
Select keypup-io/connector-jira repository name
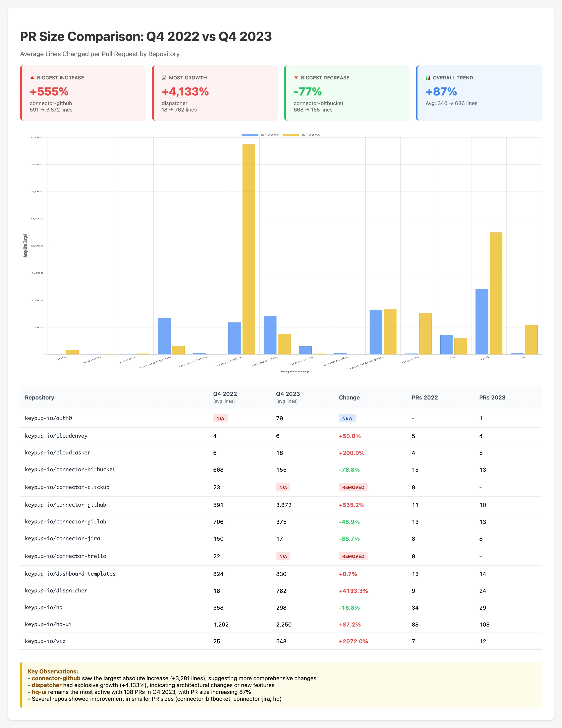pos(62,538)
